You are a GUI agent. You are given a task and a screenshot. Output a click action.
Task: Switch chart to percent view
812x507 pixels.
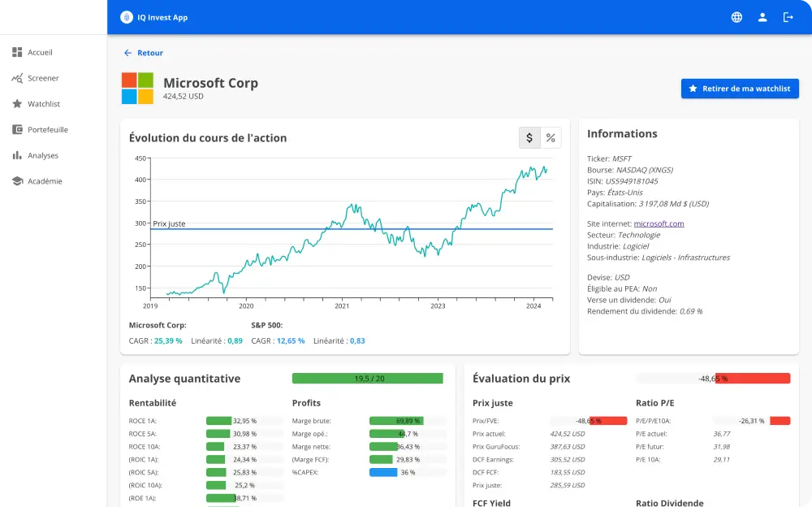[x=551, y=138]
